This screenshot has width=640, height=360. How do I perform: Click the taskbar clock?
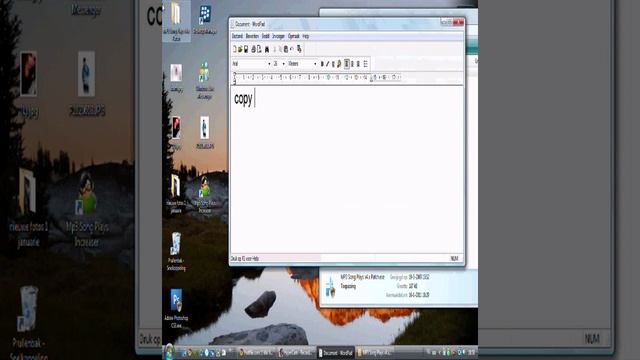tap(471, 352)
